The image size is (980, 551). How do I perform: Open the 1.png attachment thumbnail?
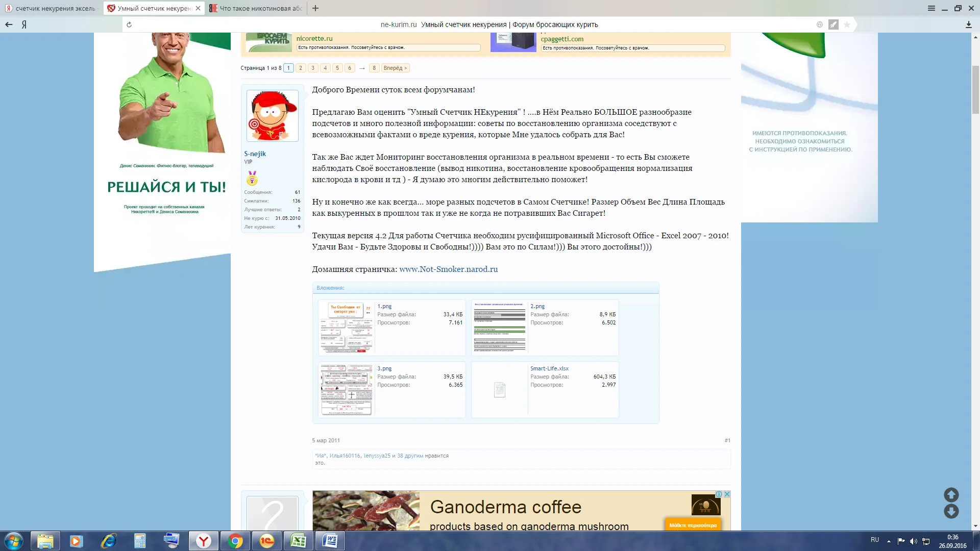(x=346, y=327)
